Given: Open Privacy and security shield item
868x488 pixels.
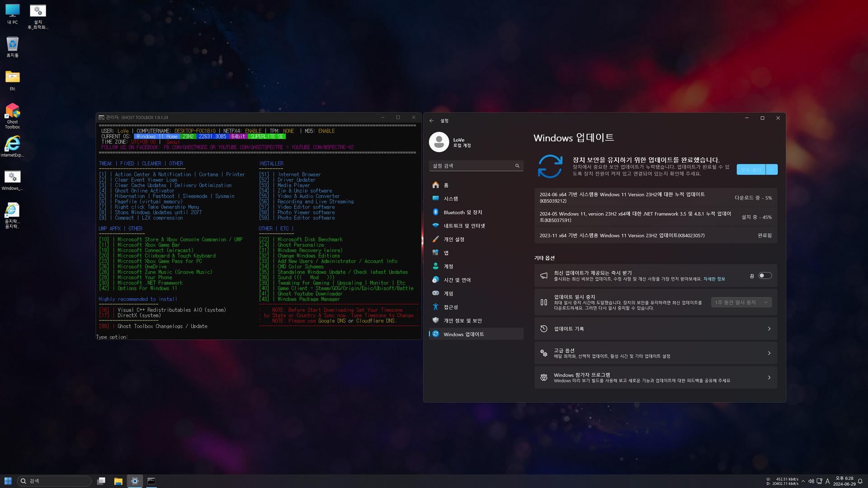Looking at the screenshot, I should coord(462,321).
